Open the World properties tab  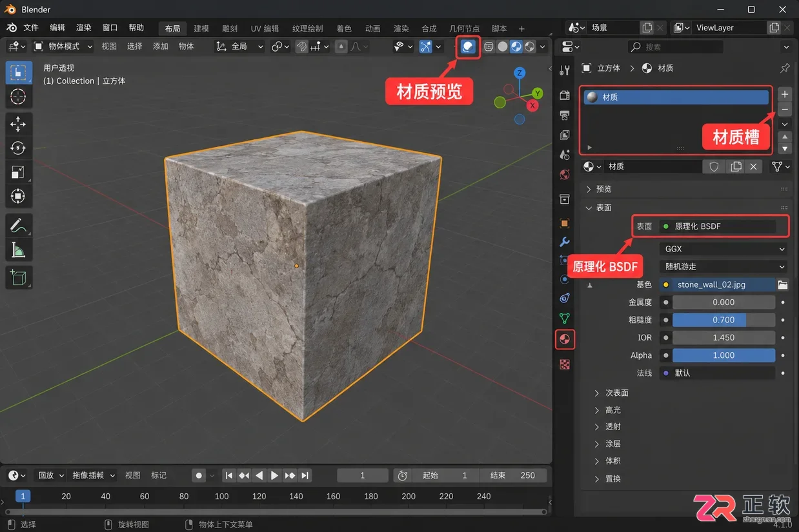click(565, 175)
